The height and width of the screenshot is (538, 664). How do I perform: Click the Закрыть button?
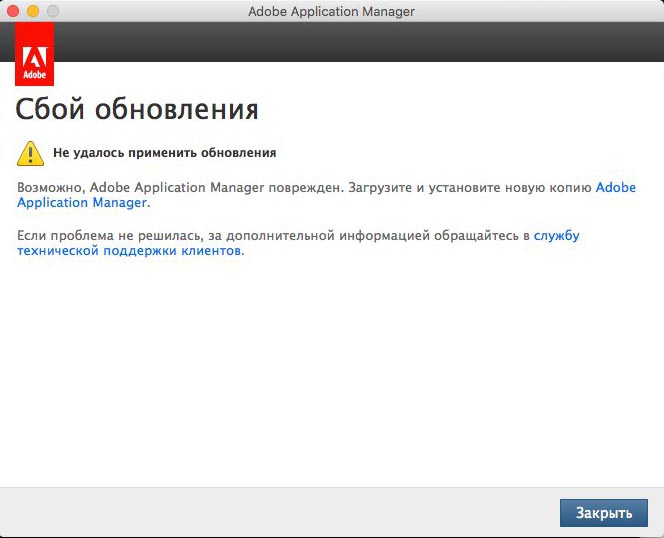[603, 513]
